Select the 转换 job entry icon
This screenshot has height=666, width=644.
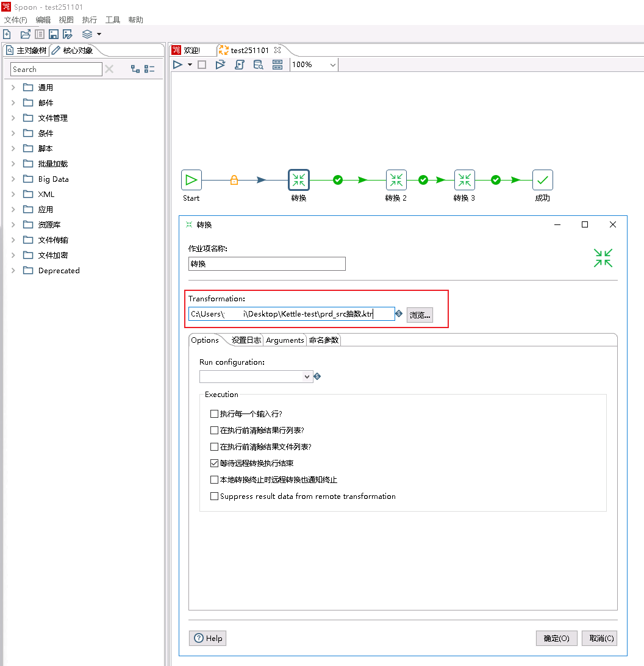299,180
